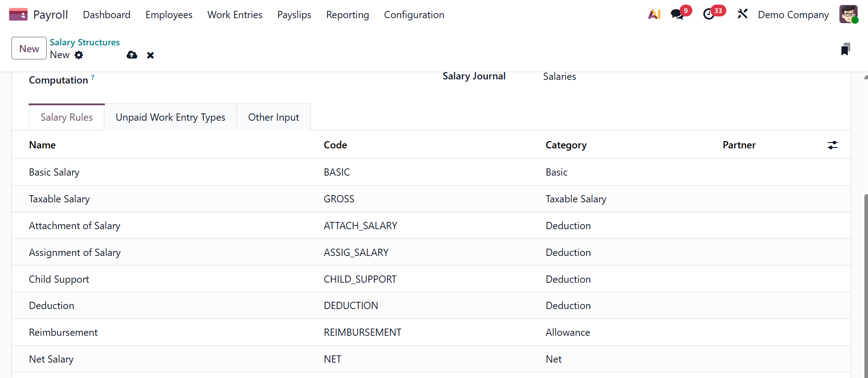868x378 pixels.
Task: Click the New button
Action: coord(29,49)
